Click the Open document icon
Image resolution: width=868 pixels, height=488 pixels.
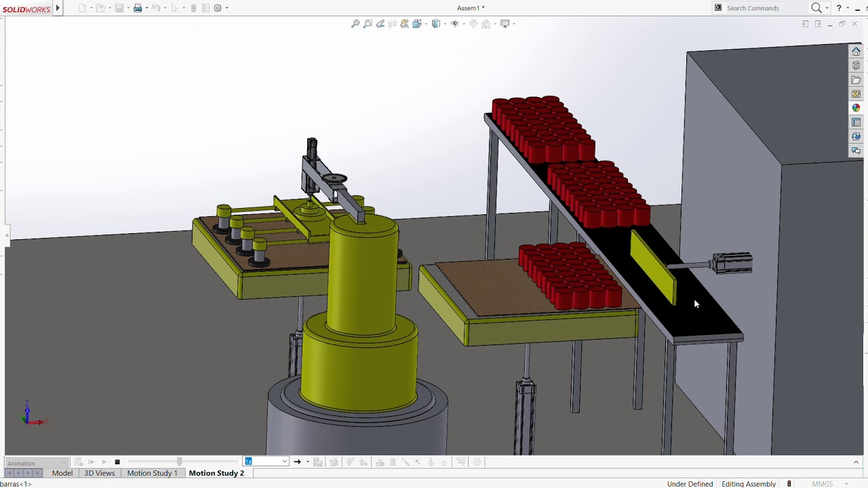pos(100,8)
